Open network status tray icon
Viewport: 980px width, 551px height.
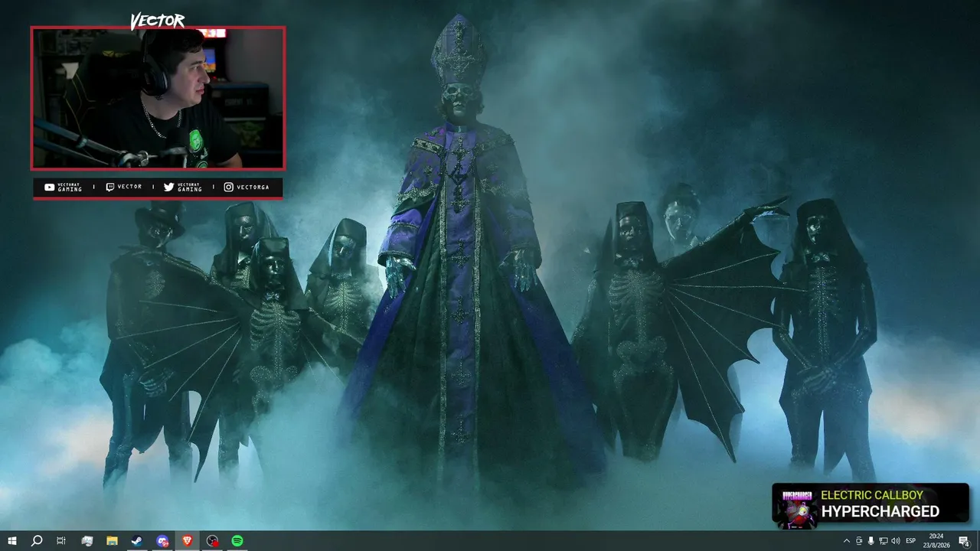[884, 541]
